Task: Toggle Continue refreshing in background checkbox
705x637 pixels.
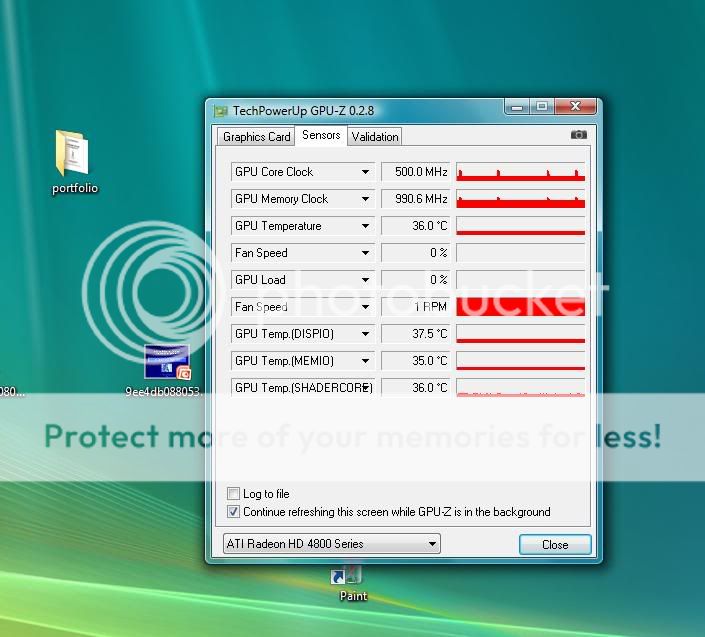Action: pos(233,512)
